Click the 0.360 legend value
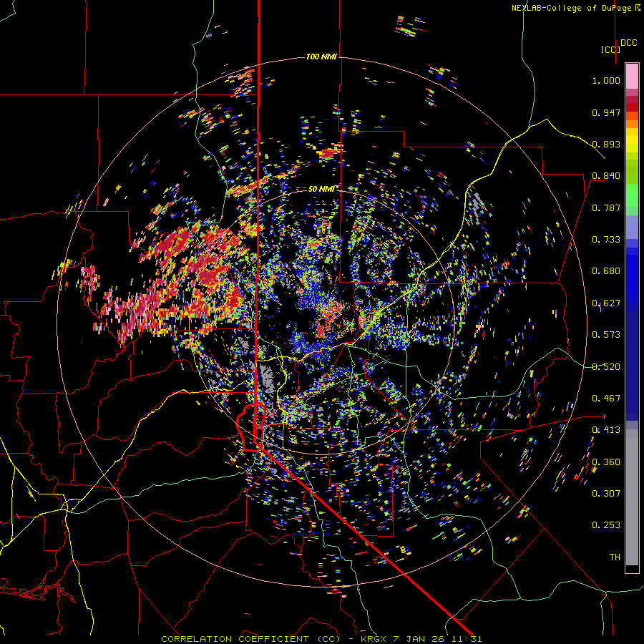 (x=606, y=462)
